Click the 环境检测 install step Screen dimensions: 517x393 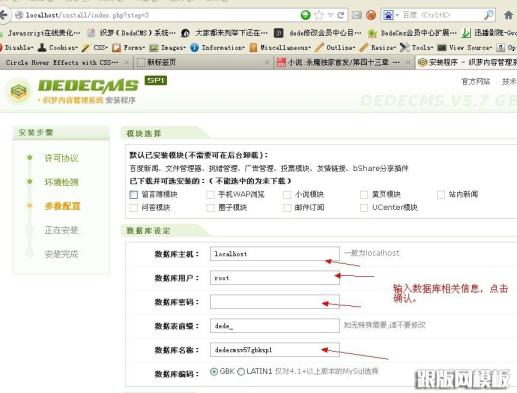(61, 182)
